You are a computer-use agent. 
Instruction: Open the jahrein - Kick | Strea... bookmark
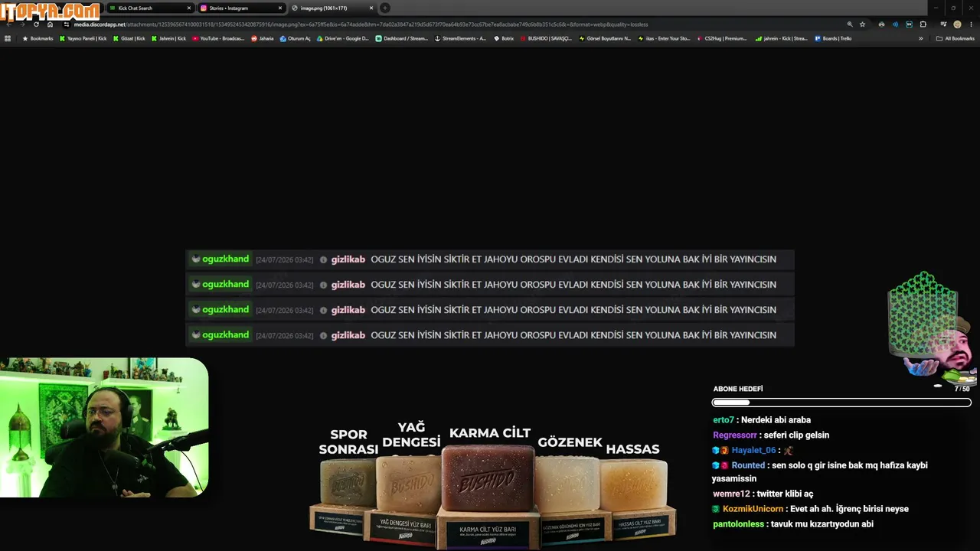(x=781, y=38)
